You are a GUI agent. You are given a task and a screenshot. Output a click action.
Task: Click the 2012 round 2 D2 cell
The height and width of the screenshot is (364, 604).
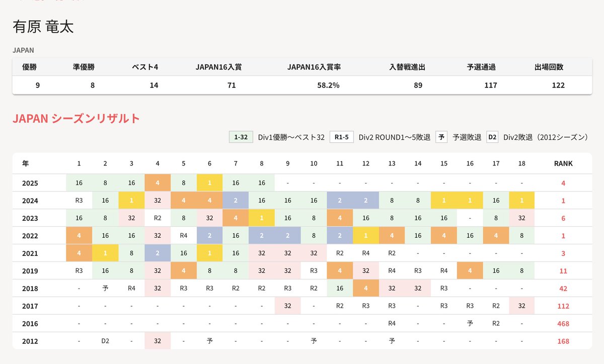(x=105, y=341)
